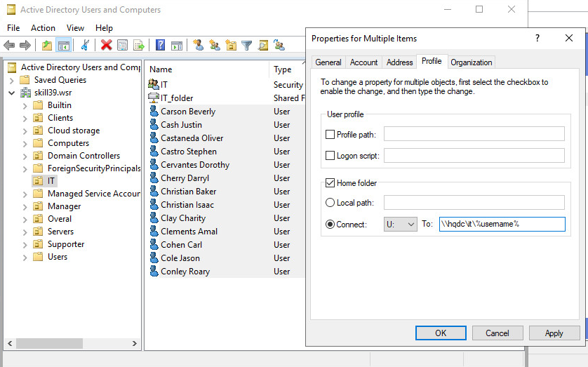Open the Help menu
The width and height of the screenshot is (588, 367).
tap(104, 28)
